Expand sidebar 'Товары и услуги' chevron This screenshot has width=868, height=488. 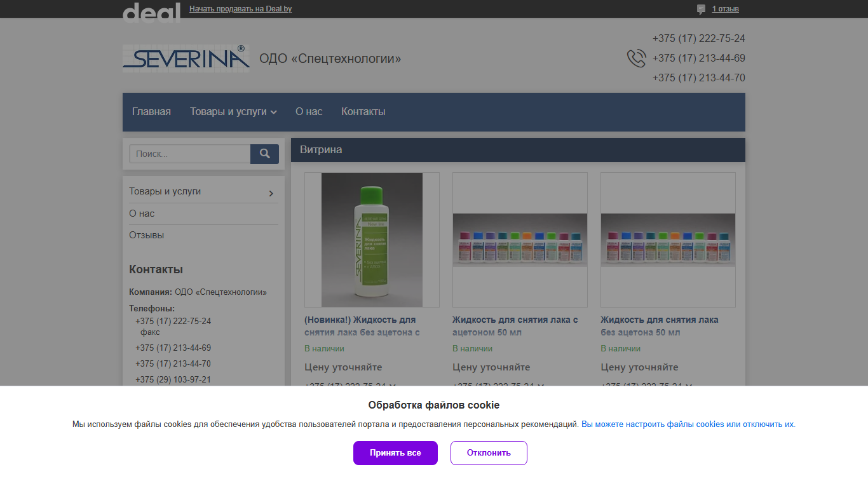(x=271, y=193)
